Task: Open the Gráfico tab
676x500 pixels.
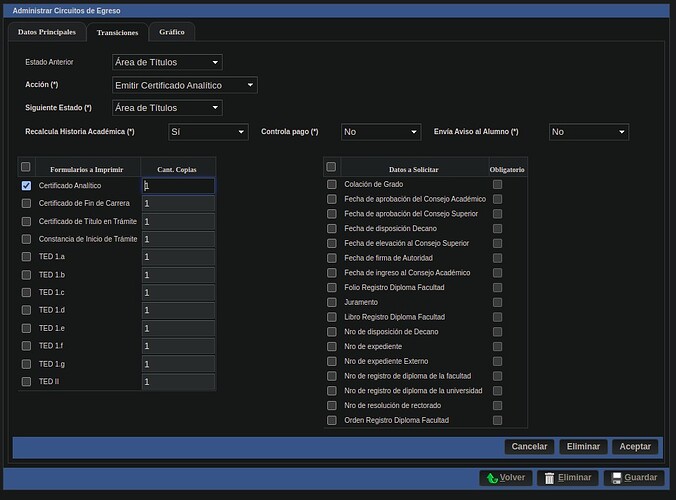Action: point(172,32)
